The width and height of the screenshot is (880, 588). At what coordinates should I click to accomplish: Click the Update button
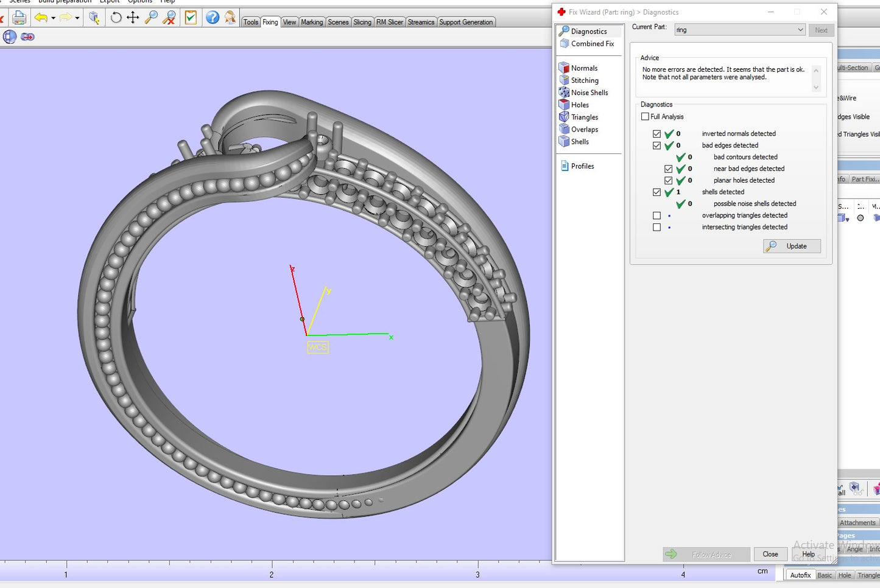[x=792, y=246]
